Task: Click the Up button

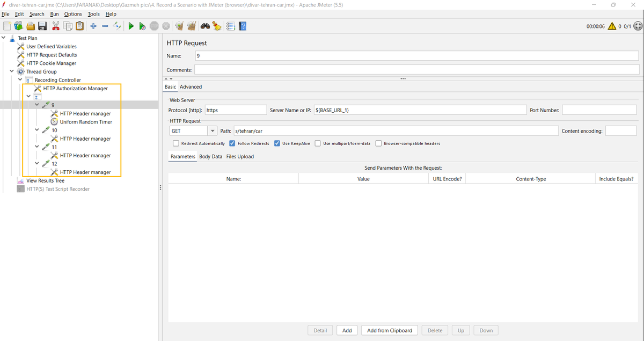Action: click(461, 330)
